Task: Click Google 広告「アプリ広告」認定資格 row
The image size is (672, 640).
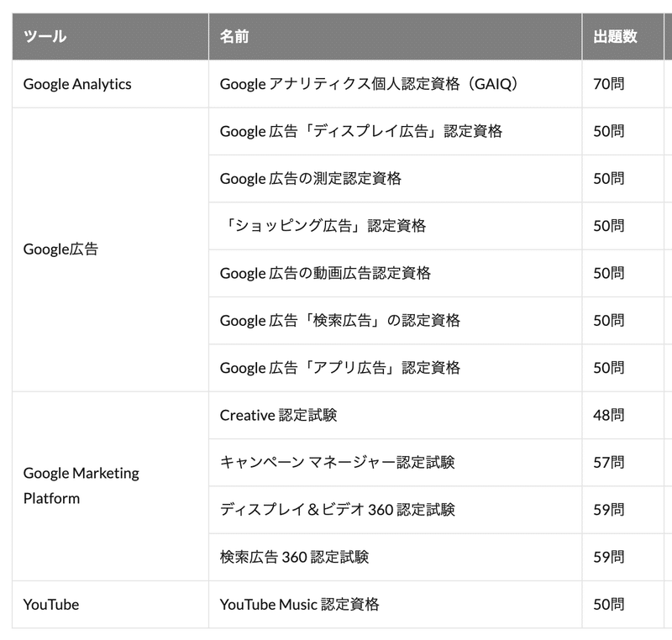Action: (x=395, y=368)
